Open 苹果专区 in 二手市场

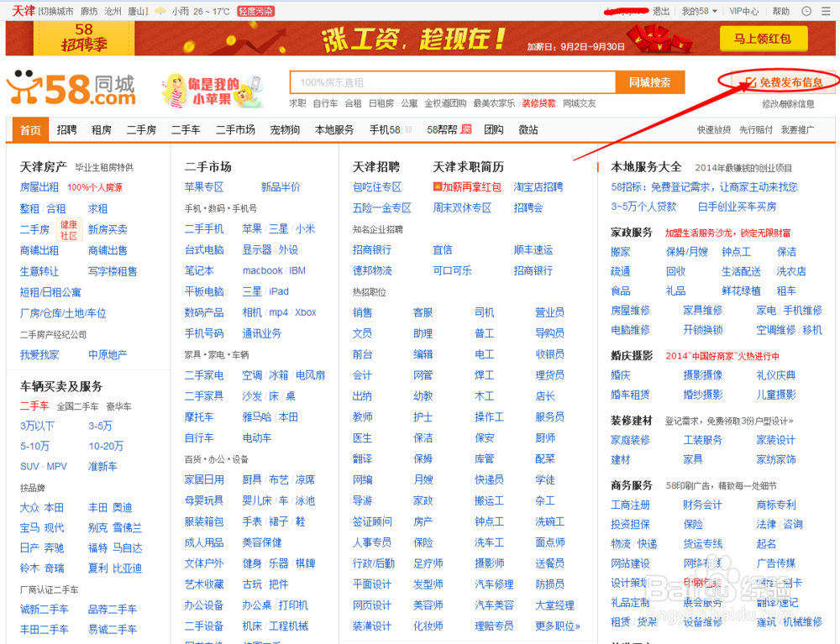(x=204, y=187)
